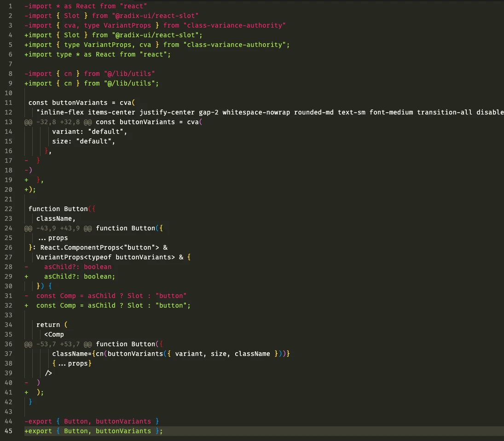Click added "asChild?: boolean;" line 29

coord(79,276)
